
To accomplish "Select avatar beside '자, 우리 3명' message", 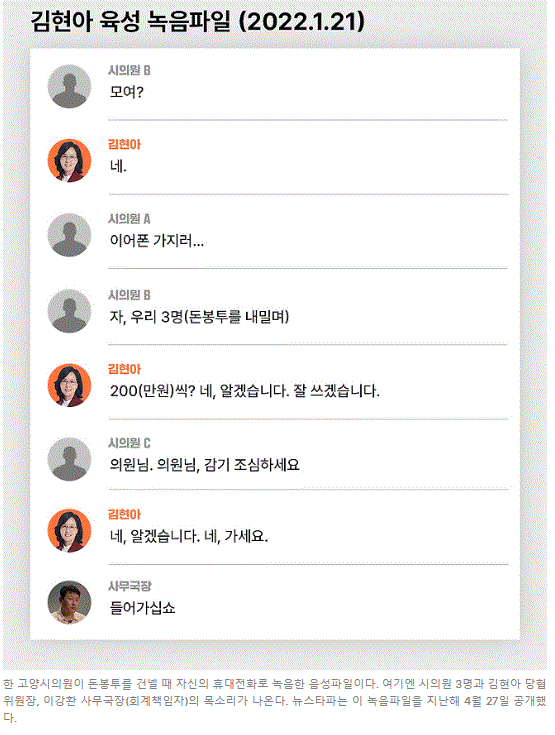I will [69, 311].
